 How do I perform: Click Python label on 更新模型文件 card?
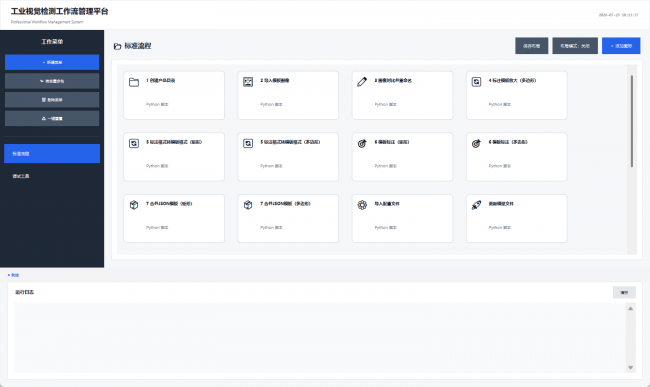[500, 227]
